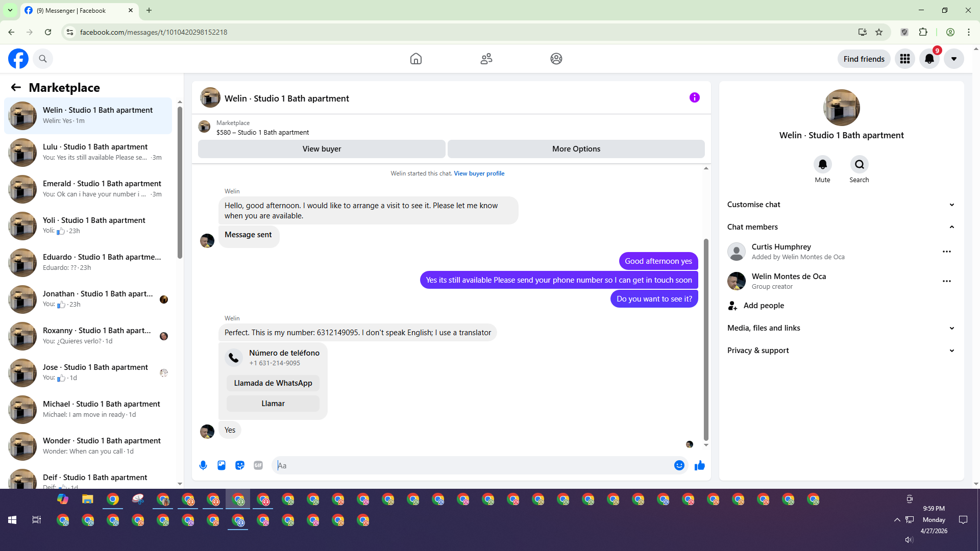Open the notifications bell with 9 badge
Screen dimensions: 980x551
tap(929, 59)
